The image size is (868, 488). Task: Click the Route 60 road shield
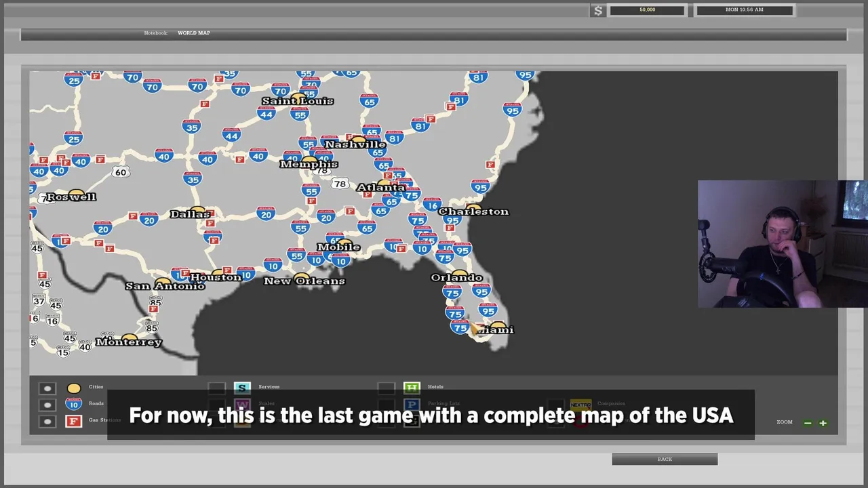121,172
